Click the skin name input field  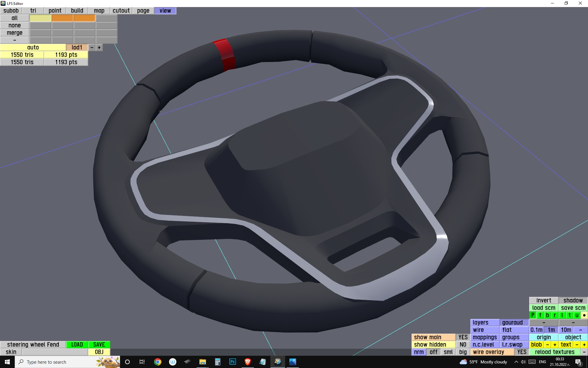[55, 352]
